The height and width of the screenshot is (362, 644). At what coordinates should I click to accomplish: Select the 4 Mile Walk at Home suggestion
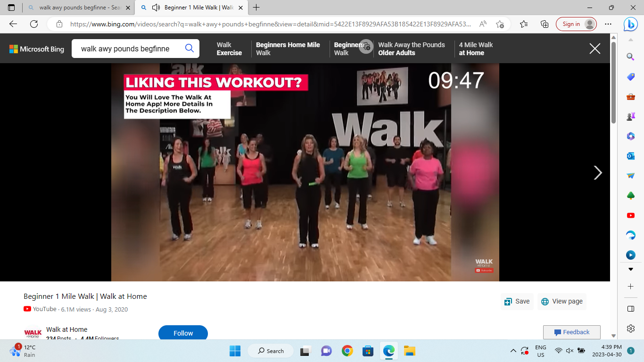476,49
